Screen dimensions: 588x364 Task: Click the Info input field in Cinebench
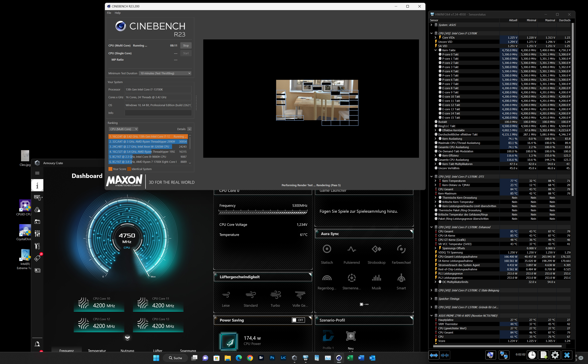[158, 113]
